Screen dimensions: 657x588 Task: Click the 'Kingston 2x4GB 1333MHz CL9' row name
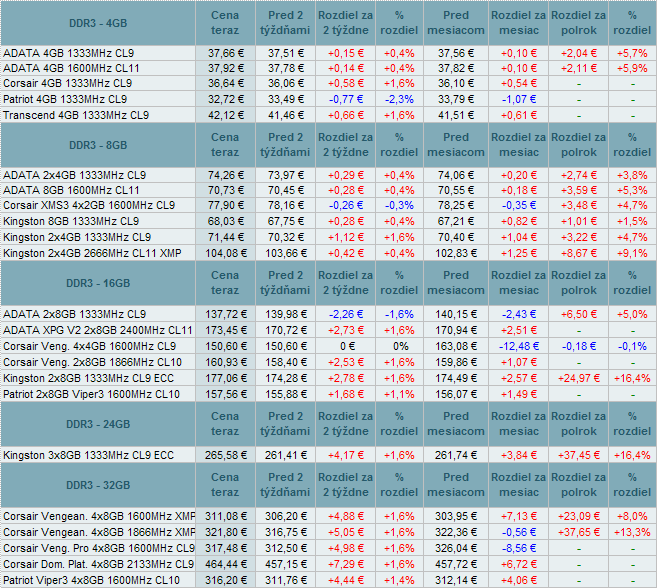[x=77, y=237]
